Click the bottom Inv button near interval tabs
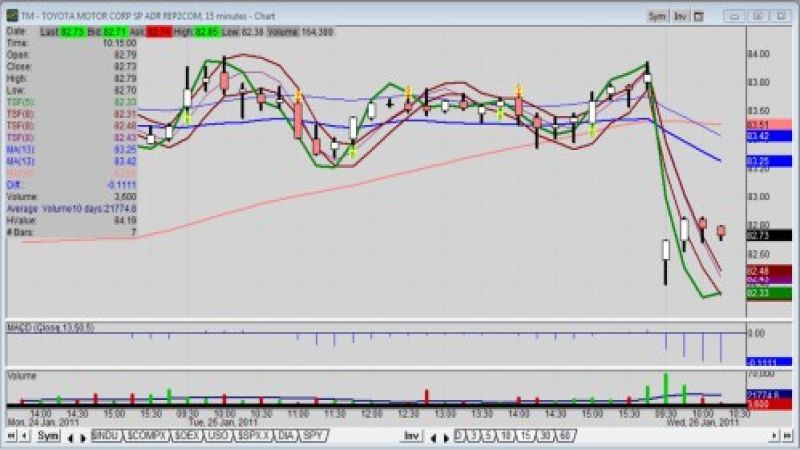 point(411,437)
